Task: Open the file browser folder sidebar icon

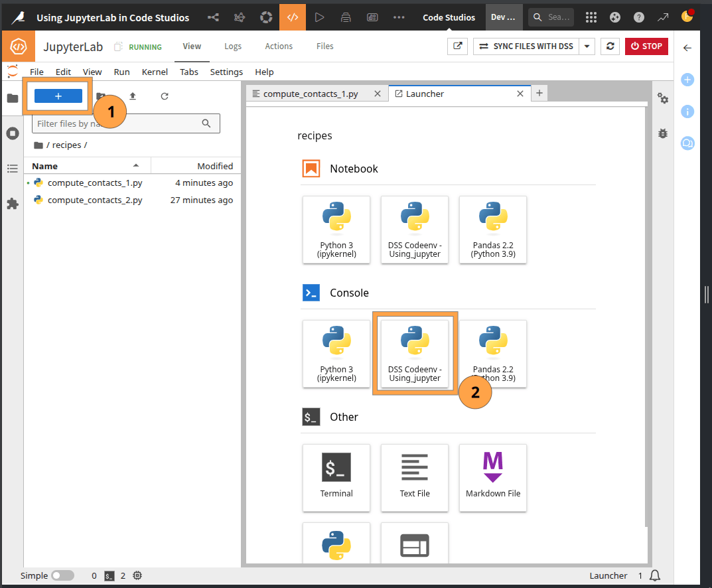Action: 13,98
